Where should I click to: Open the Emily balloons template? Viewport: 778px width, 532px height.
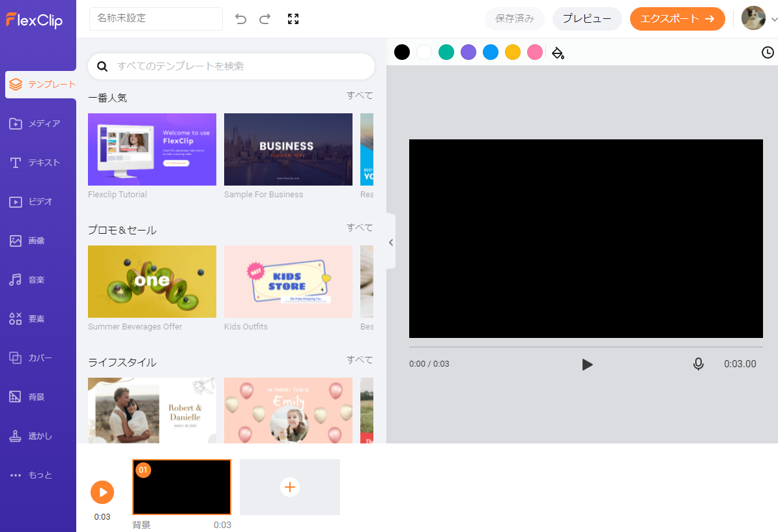pyautogui.click(x=288, y=410)
